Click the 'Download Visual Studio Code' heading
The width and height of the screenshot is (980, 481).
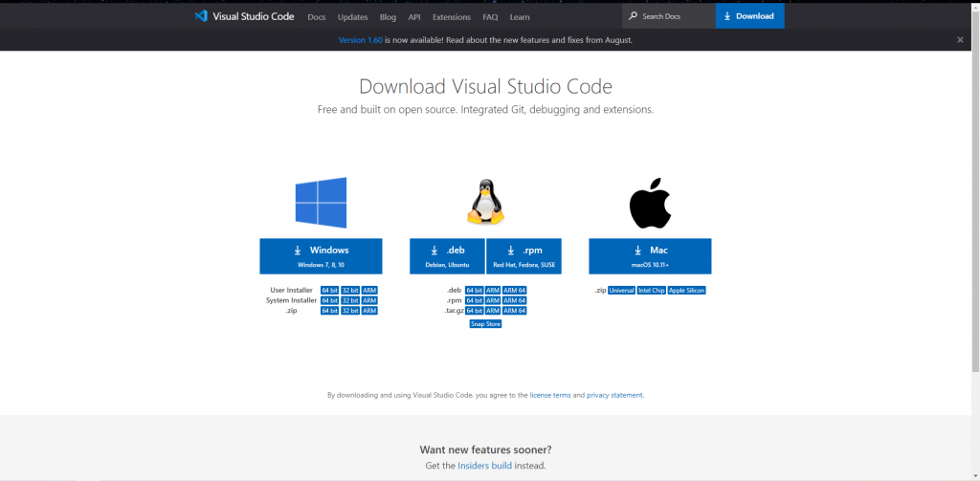click(x=485, y=86)
